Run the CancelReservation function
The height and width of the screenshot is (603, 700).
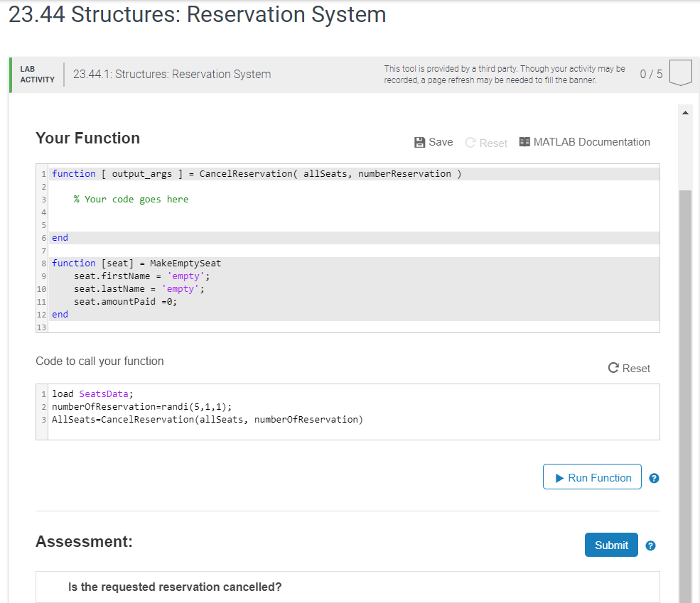pyautogui.click(x=591, y=477)
